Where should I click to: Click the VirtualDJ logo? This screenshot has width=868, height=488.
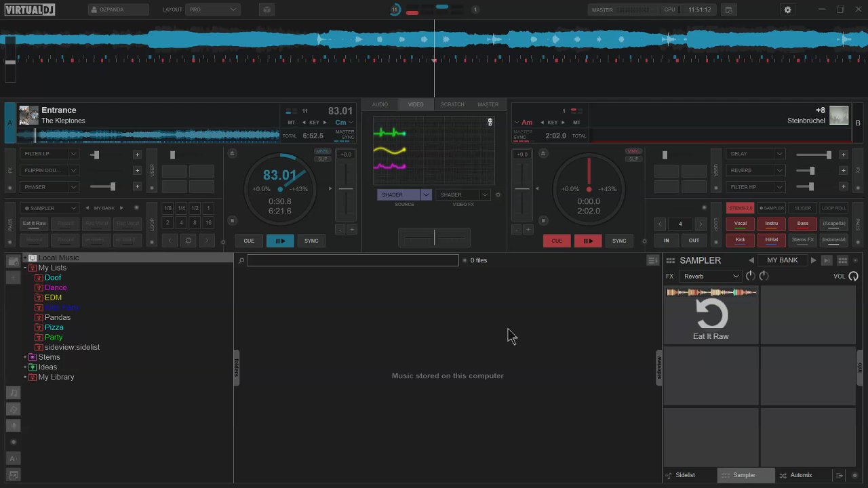click(x=28, y=9)
